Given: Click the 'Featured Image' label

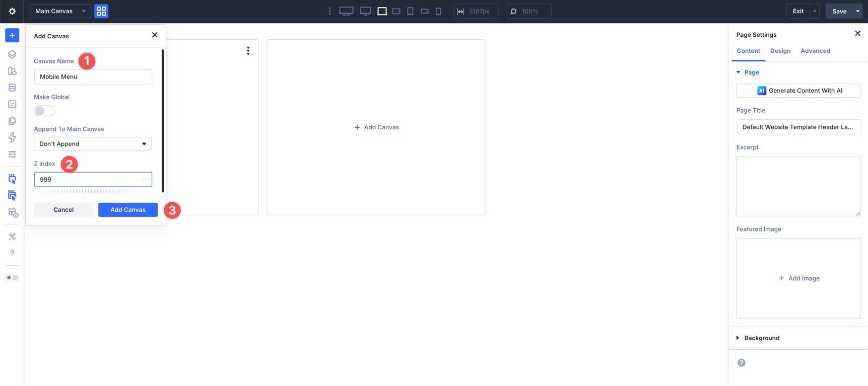Looking at the screenshot, I should tap(759, 229).
